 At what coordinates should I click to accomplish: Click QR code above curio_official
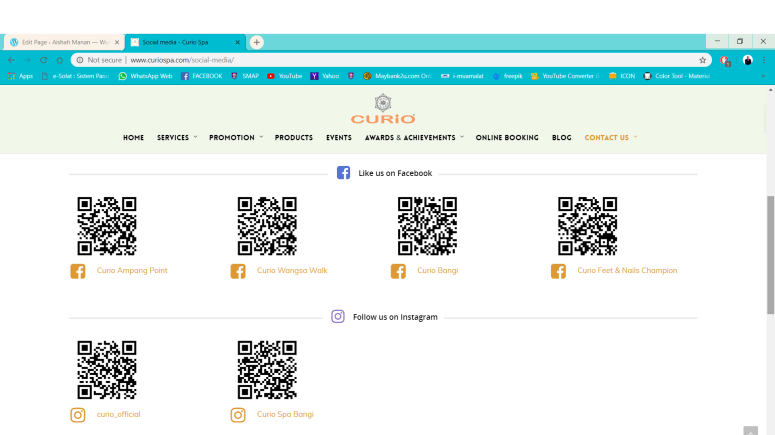point(107,370)
